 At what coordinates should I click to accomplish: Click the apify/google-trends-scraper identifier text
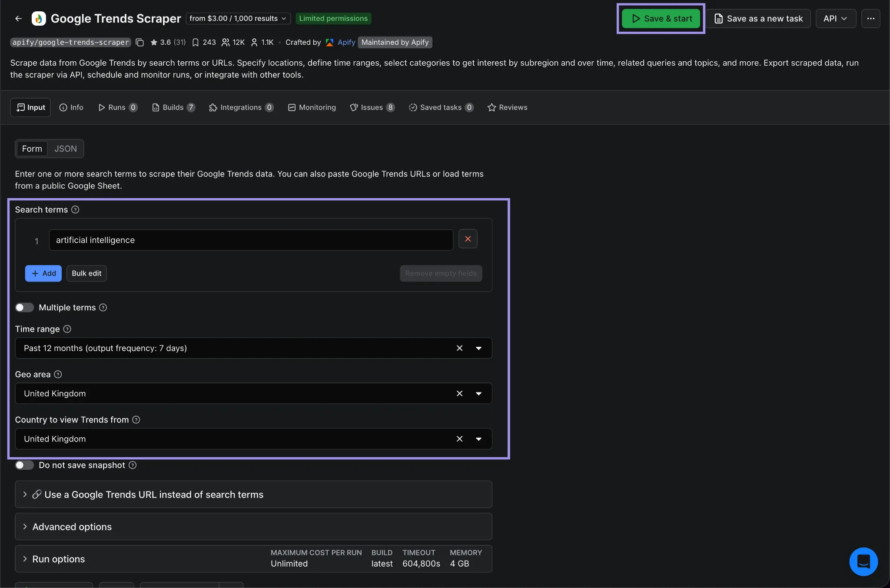[70, 42]
